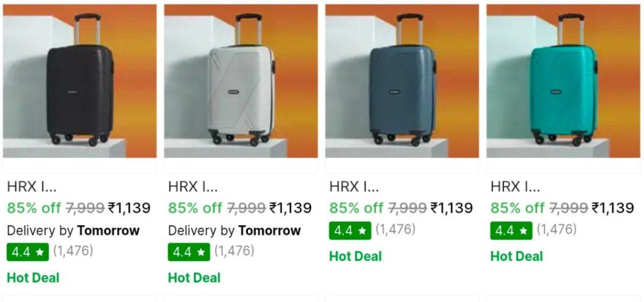Click Delivery by Tomorrow under white suitcase
The height and width of the screenshot is (302, 644).
[x=235, y=231]
